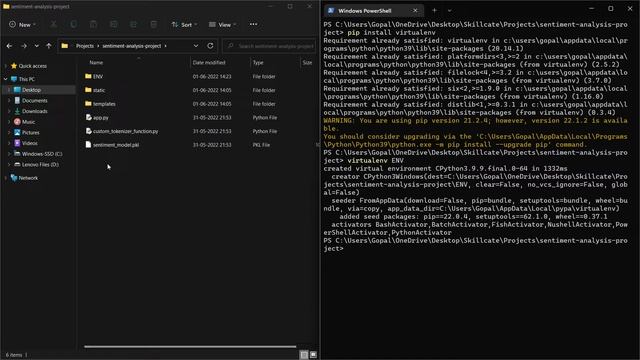640x360 pixels.
Task: Sort by the Type column header
Action: tap(258, 63)
